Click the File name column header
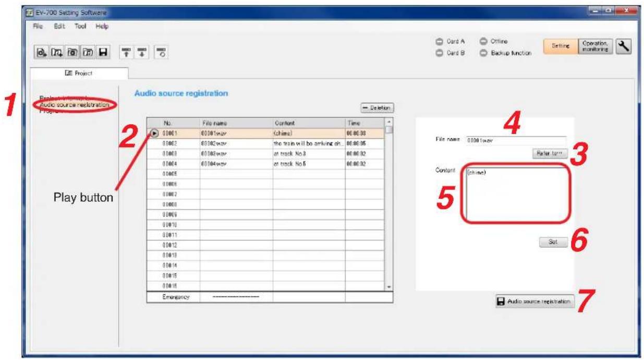 236,123
